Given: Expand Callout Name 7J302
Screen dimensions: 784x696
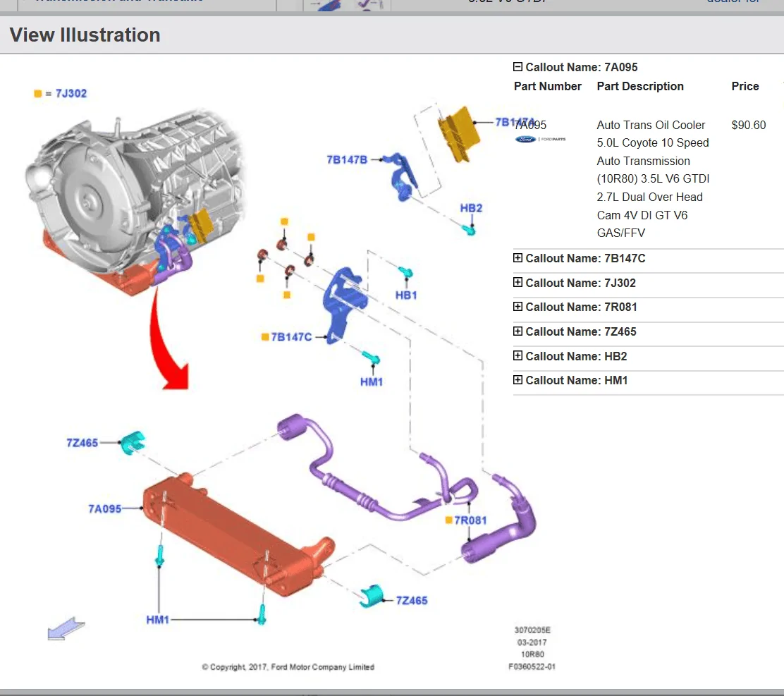Looking at the screenshot, I should [x=517, y=283].
